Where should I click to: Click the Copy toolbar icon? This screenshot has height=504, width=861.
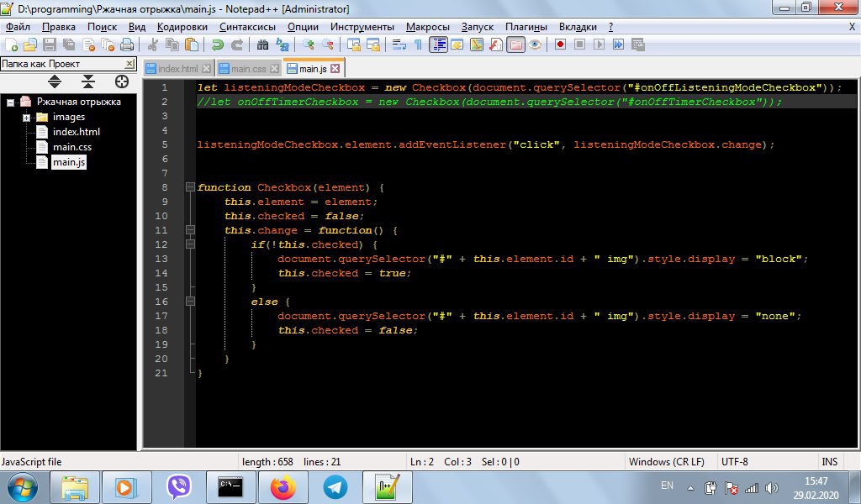coord(172,45)
